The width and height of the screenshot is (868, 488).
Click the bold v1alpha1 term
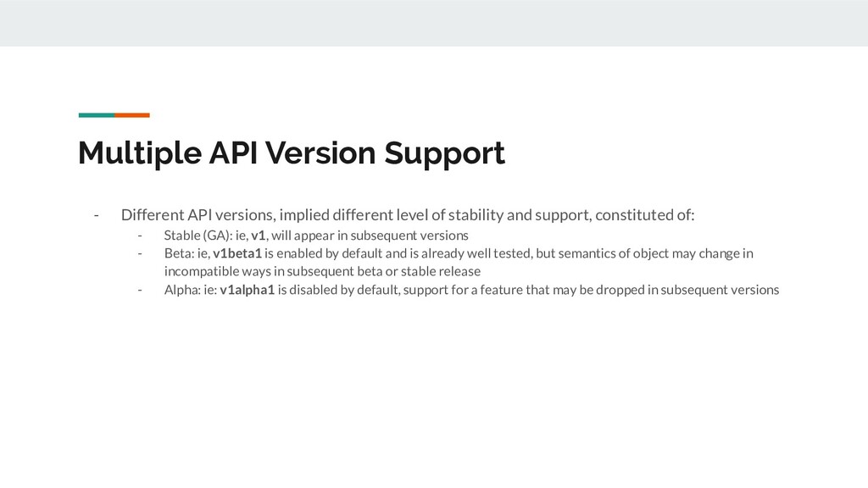[247, 290]
